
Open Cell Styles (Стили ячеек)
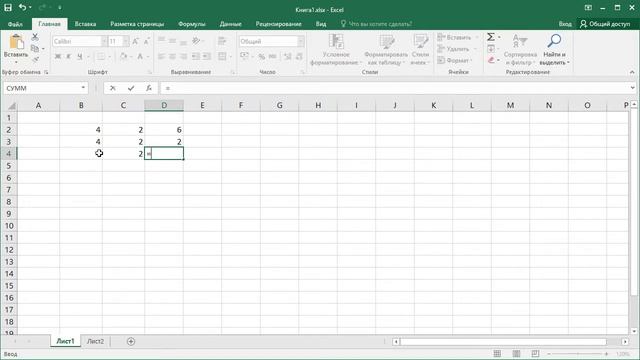pos(420,50)
